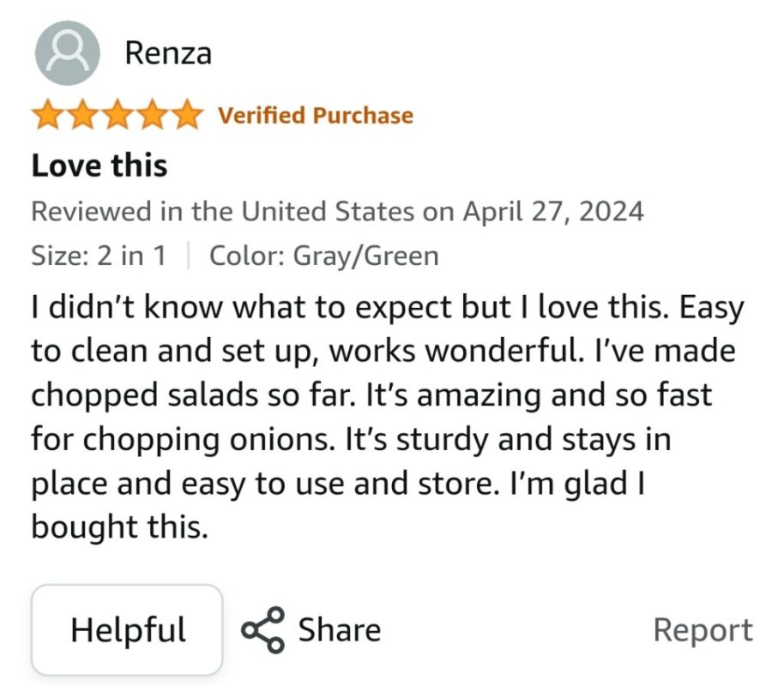Image resolution: width=784 pixels, height=686 pixels.
Task: Click the Verified Purchase badge
Action: [x=316, y=116]
